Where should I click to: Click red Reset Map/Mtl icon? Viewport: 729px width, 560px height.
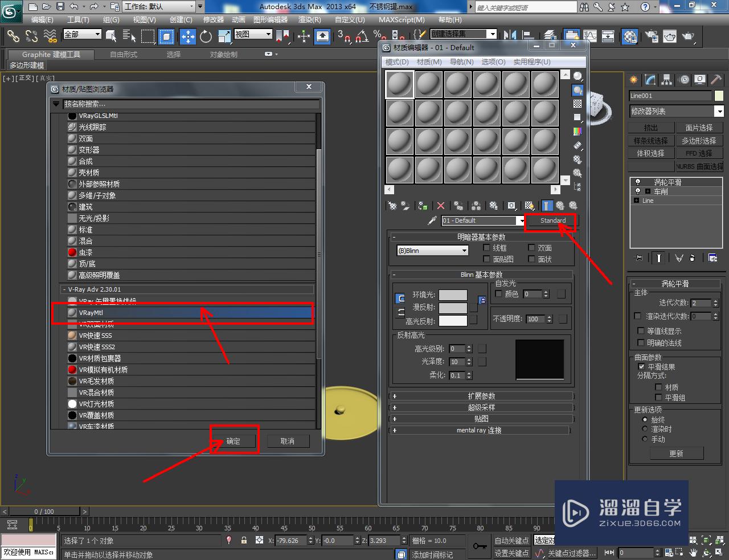click(440, 206)
